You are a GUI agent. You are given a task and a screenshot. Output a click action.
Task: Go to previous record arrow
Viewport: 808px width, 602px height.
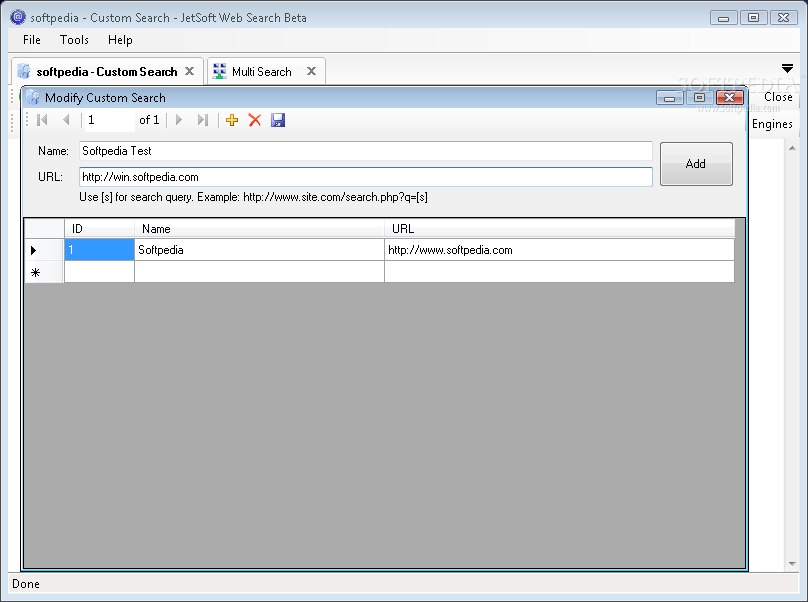coord(66,120)
